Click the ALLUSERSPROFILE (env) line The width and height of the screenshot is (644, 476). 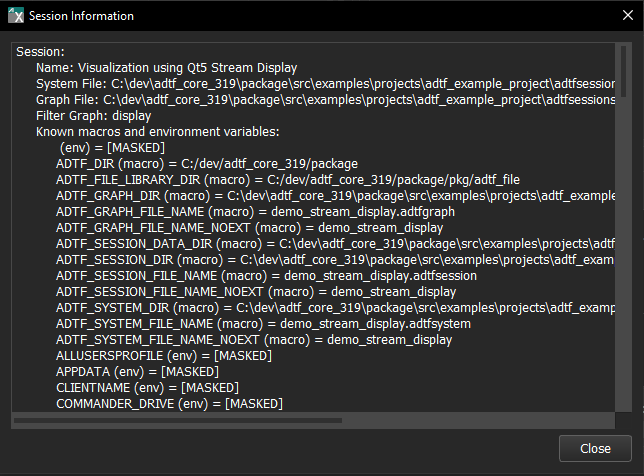(164, 356)
